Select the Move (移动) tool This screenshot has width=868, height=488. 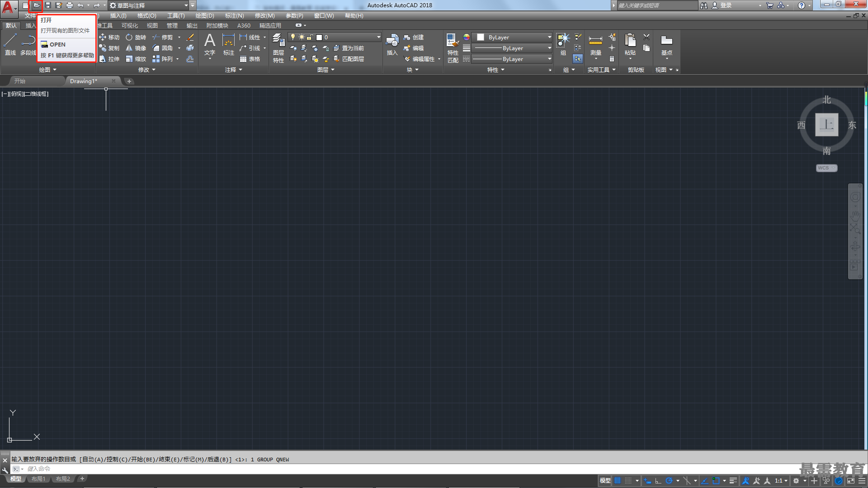click(x=109, y=38)
